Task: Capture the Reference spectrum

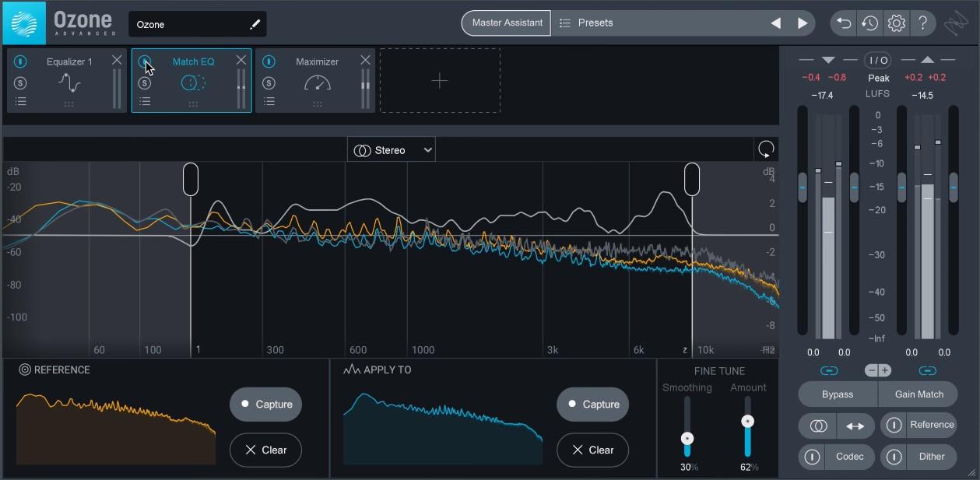Action: click(265, 405)
